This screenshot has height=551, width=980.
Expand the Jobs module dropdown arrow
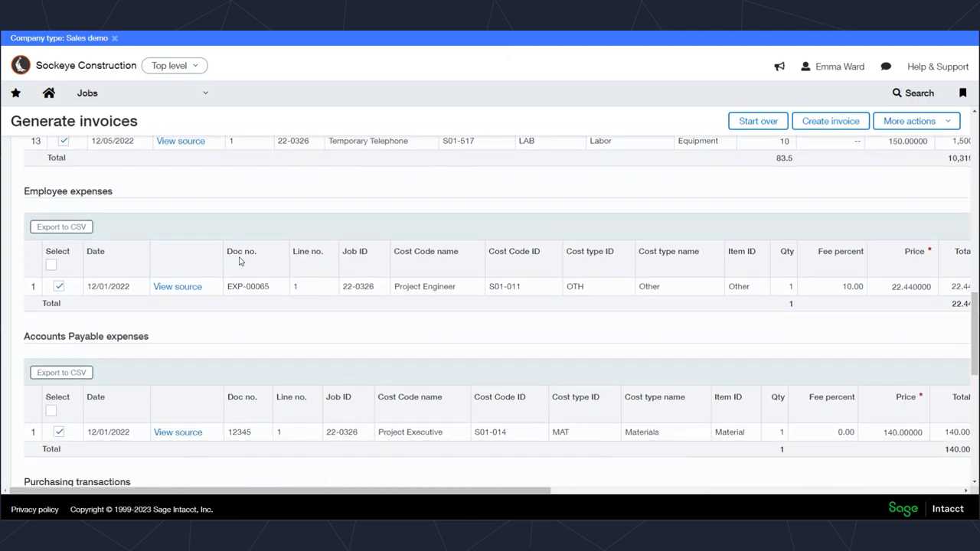click(205, 93)
